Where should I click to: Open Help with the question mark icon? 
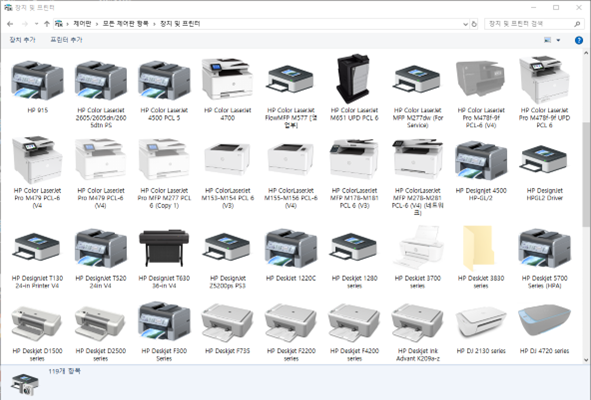click(579, 40)
